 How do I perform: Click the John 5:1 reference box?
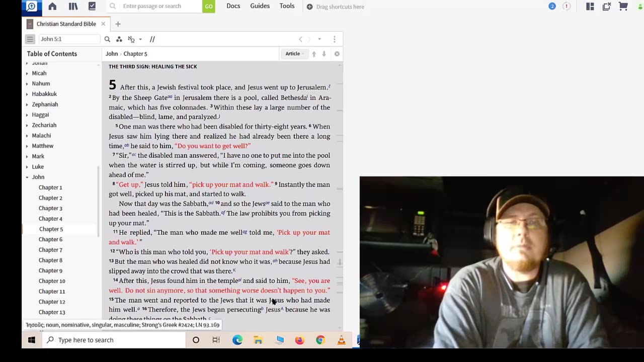coord(69,39)
